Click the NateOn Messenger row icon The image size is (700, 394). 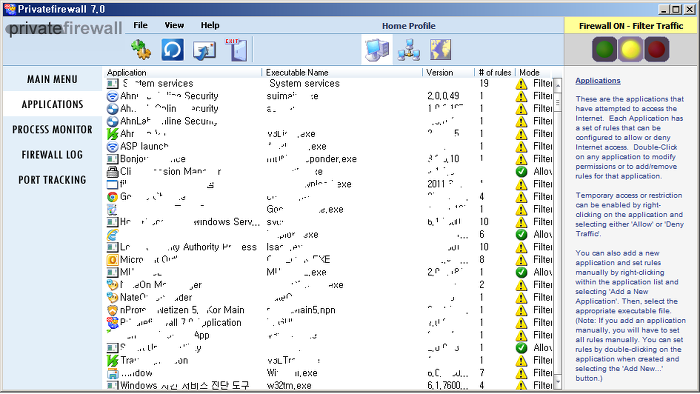112,285
